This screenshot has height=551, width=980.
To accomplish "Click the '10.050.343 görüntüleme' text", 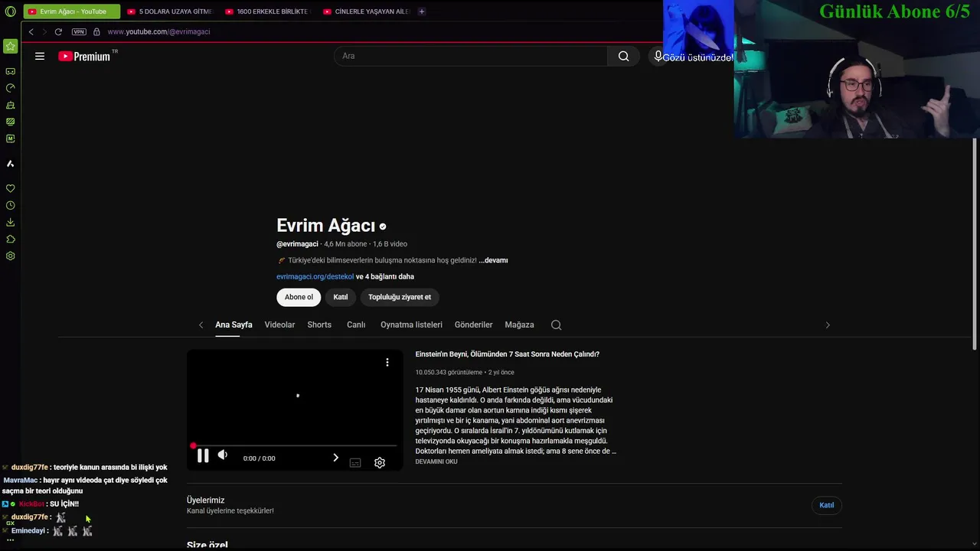I will pos(449,373).
